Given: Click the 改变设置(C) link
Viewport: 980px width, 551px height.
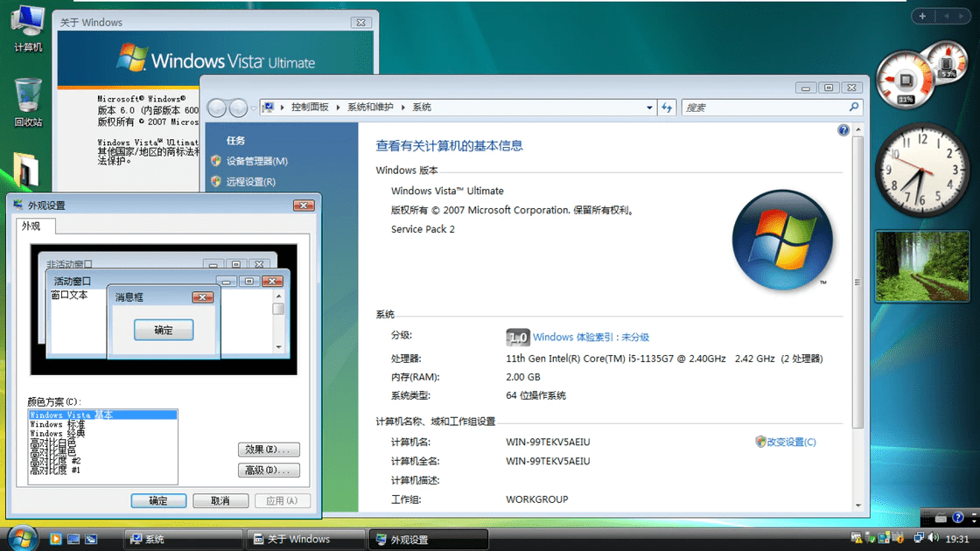Looking at the screenshot, I should (x=791, y=443).
